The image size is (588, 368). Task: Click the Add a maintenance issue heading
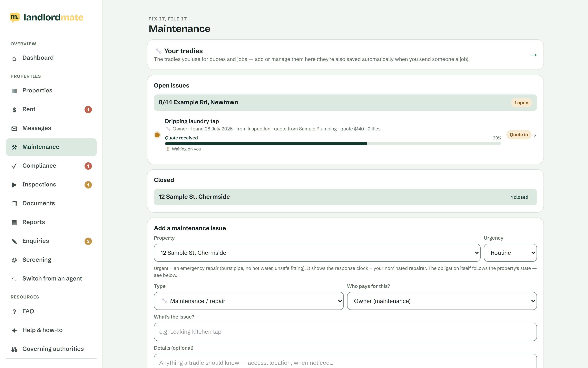[x=190, y=228]
